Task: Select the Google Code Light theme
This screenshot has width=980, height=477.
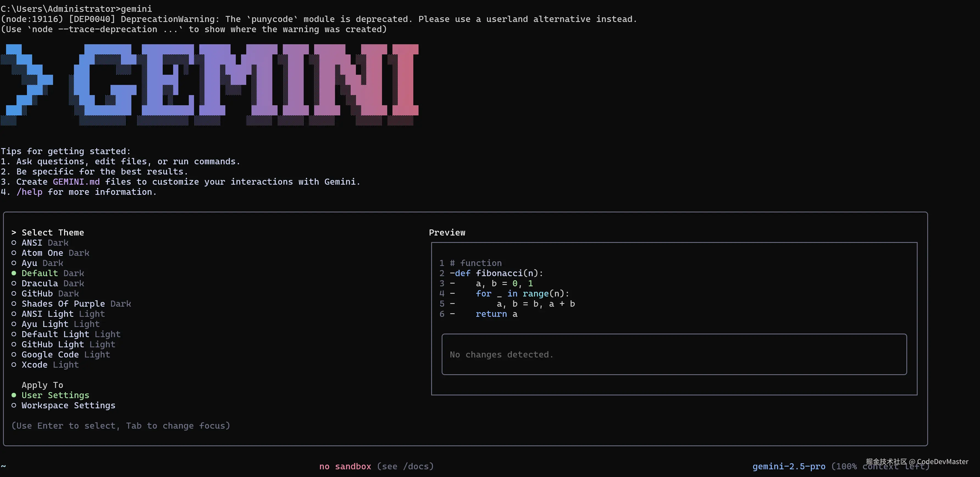Action: tap(60, 354)
